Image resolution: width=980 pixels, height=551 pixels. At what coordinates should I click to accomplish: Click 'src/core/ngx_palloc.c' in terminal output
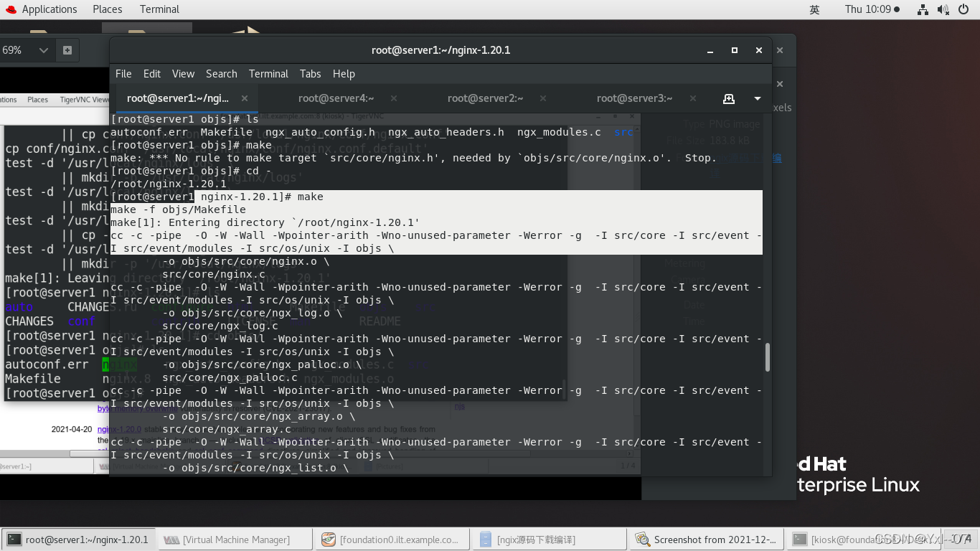point(230,377)
